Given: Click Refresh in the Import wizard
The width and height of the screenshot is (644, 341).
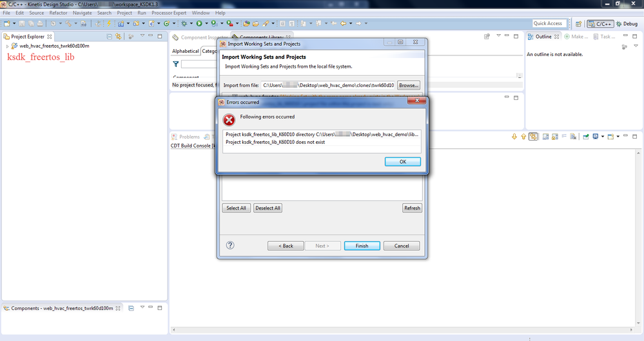Looking at the screenshot, I should (x=412, y=208).
